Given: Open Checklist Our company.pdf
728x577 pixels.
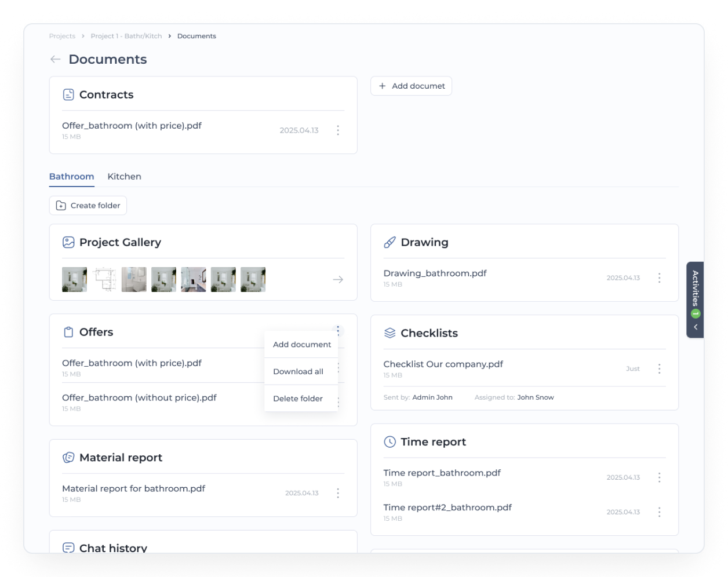Looking at the screenshot, I should click(x=443, y=364).
